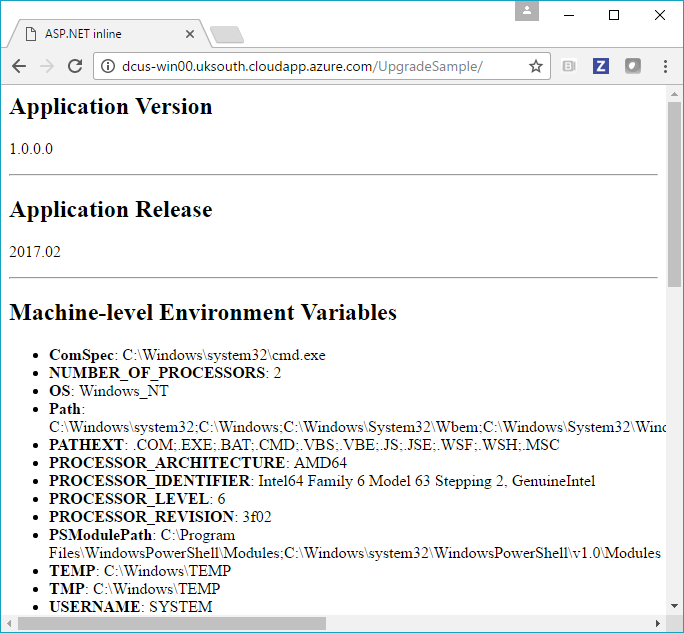Click the vertical scrollbar thumb

click(674, 195)
